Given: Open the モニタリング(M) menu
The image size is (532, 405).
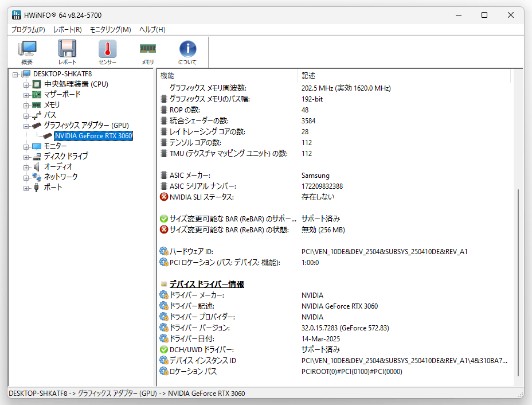Looking at the screenshot, I should (x=110, y=29).
